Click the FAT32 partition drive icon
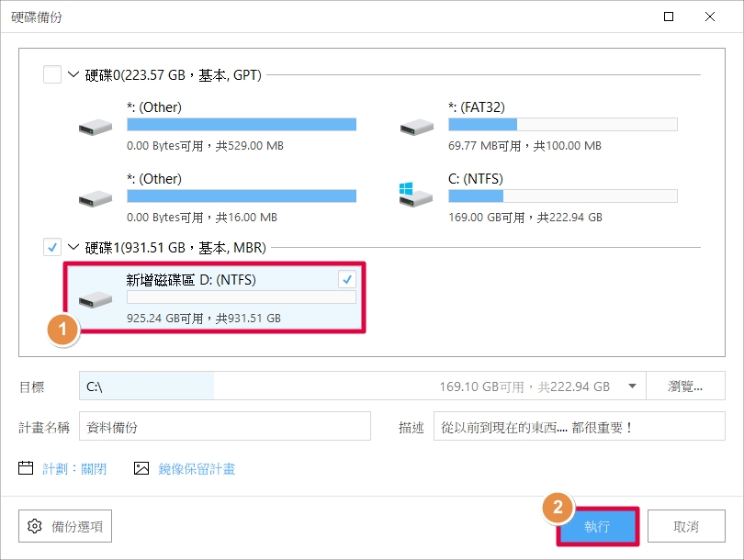This screenshot has width=744, height=560. pos(417,128)
